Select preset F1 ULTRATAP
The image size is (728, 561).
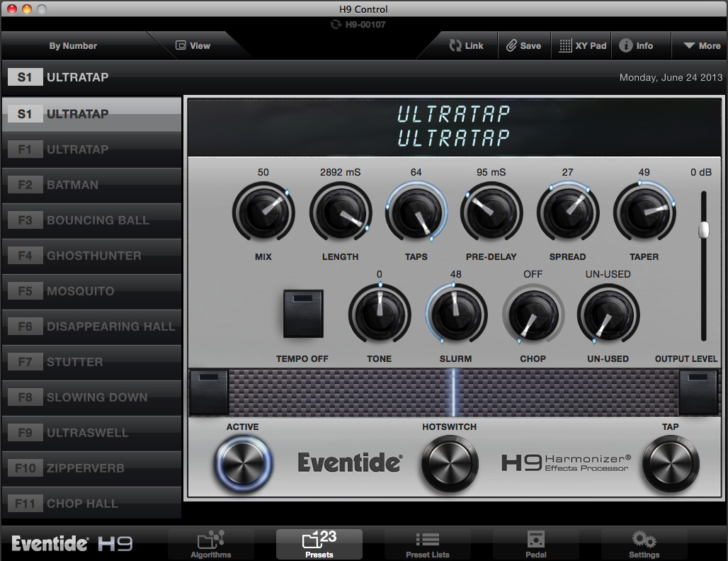91,149
